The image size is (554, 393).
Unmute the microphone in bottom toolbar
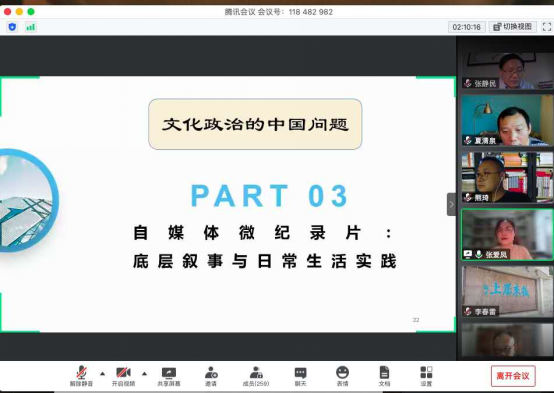pos(81,376)
